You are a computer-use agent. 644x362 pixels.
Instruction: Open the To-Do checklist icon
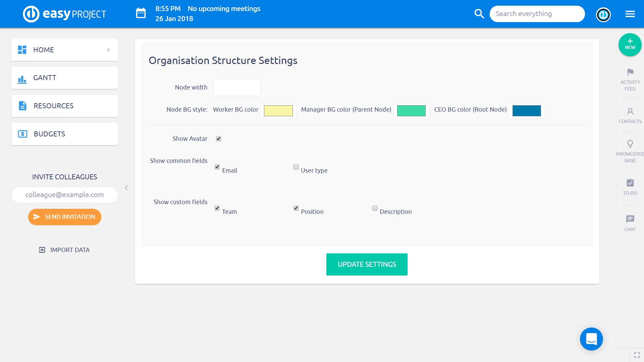click(x=630, y=183)
